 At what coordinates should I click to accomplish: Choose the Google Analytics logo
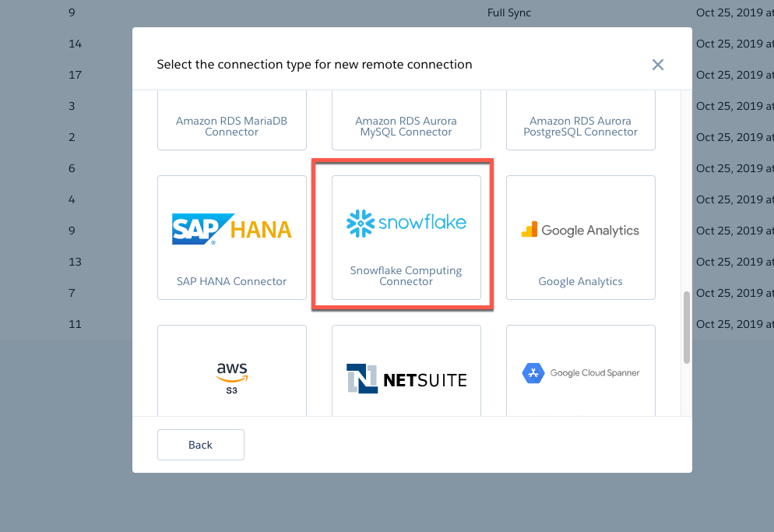coord(580,230)
